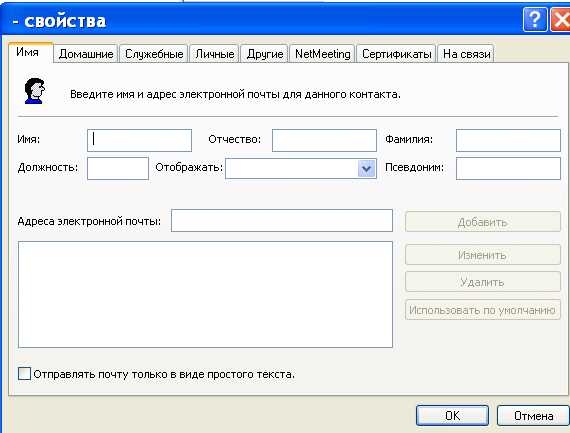
Task: Click the help question mark button
Action: [x=534, y=19]
